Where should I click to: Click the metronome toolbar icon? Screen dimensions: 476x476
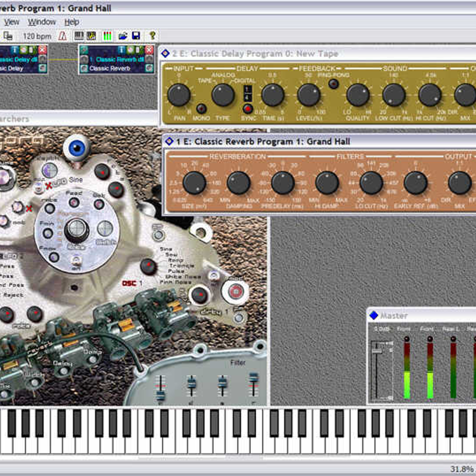(x=61, y=36)
